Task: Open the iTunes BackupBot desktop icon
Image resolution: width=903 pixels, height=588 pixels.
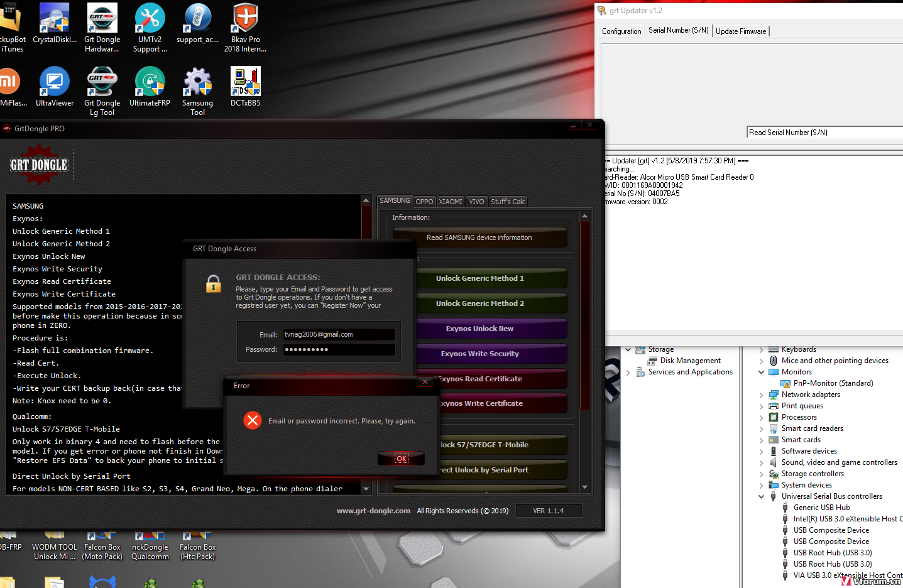Action: pyautogui.click(x=11, y=28)
